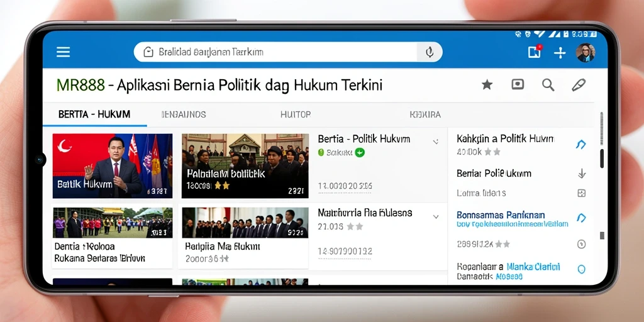Click the magnifier search icon in title bar
The width and height of the screenshot is (644, 322).
548,85
